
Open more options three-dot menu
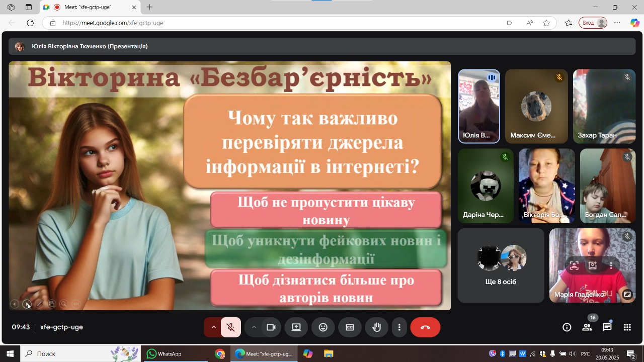point(399,327)
